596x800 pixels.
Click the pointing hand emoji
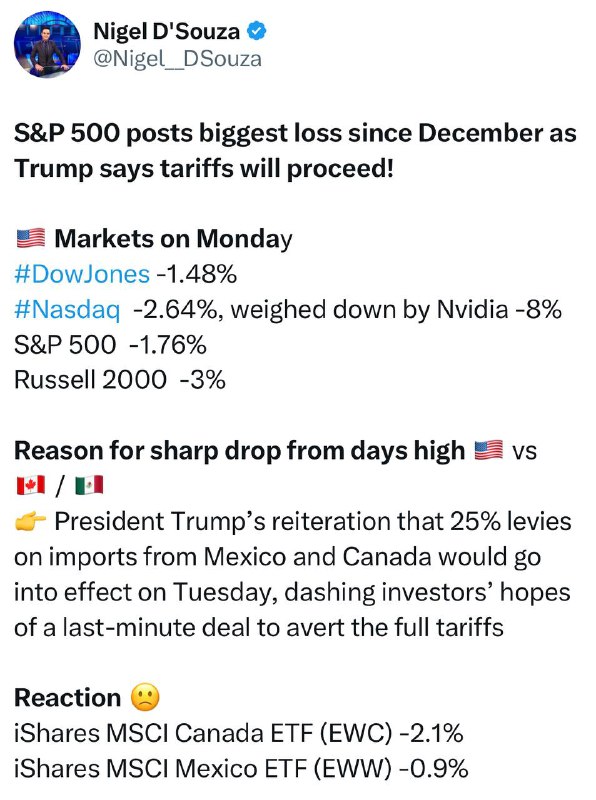[31, 521]
